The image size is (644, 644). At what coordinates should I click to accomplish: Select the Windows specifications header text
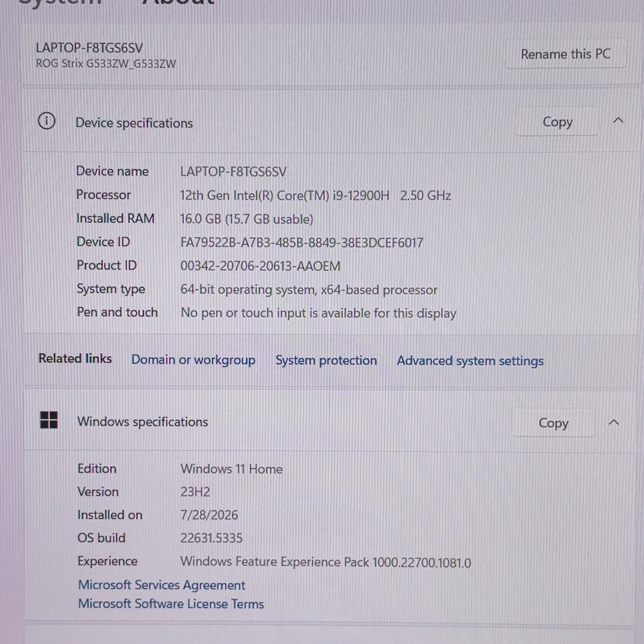[x=143, y=422]
